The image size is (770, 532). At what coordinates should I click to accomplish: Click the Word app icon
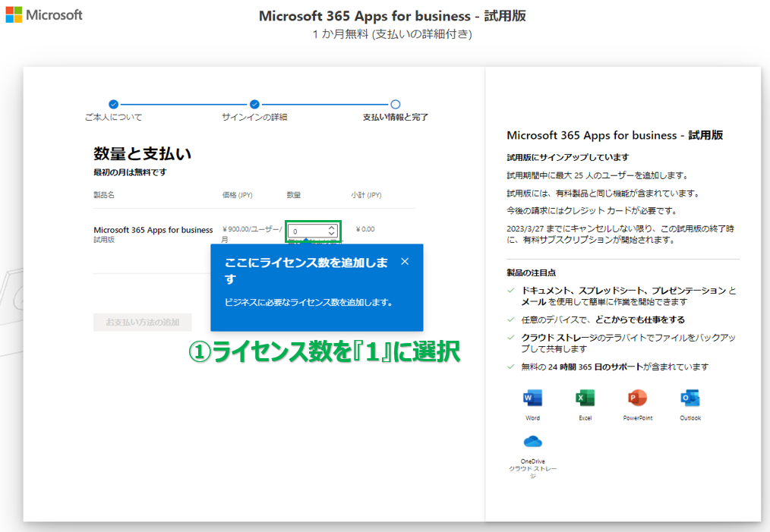pyautogui.click(x=532, y=398)
